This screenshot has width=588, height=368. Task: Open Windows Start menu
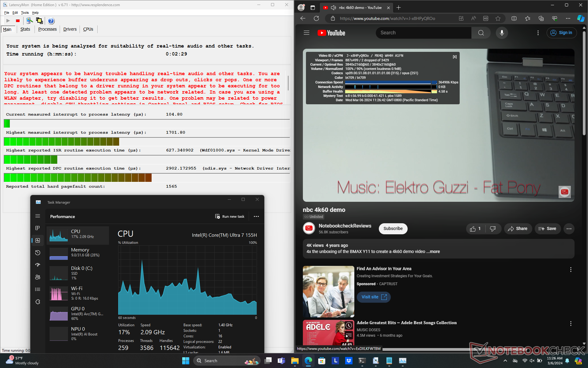pyautogui.click(x=186, y=361)
